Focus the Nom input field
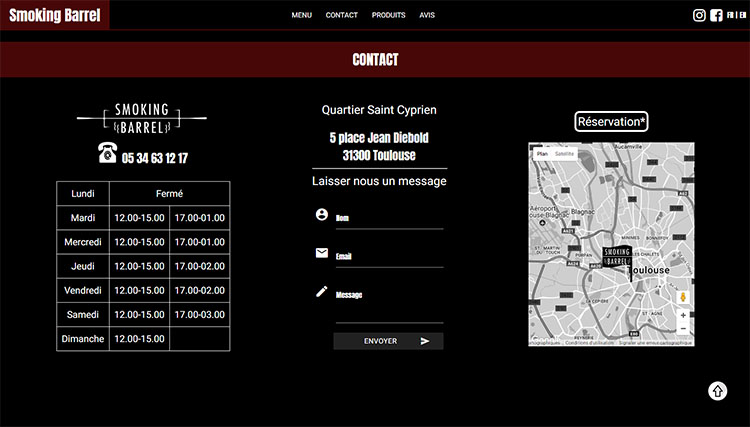Screen dimensions: 750x427 coord(388,219)
